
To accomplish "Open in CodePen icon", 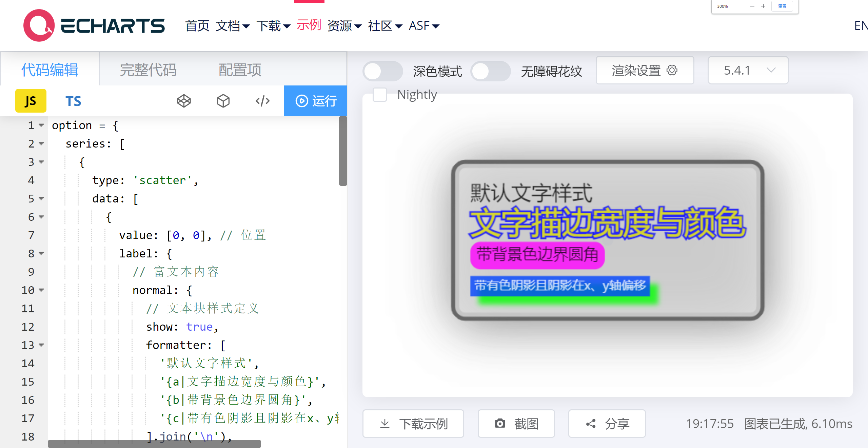I will click(184, 101).
